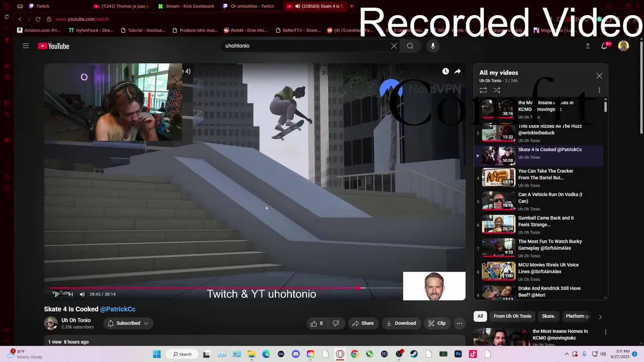Switch to Thomas ja jaaa YouTube tab
Viewport: 644px width, 362px height.
[x=121, y=6]
